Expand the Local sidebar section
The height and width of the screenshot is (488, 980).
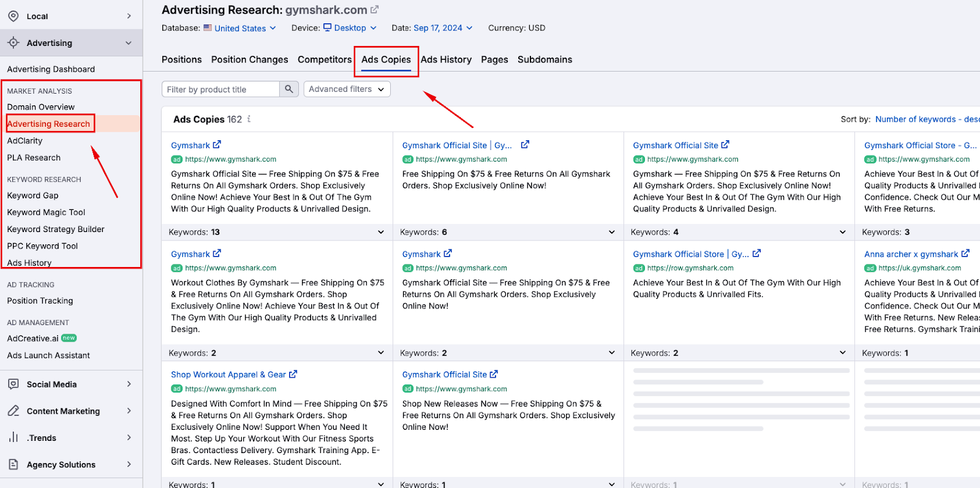tap(129, 16)
